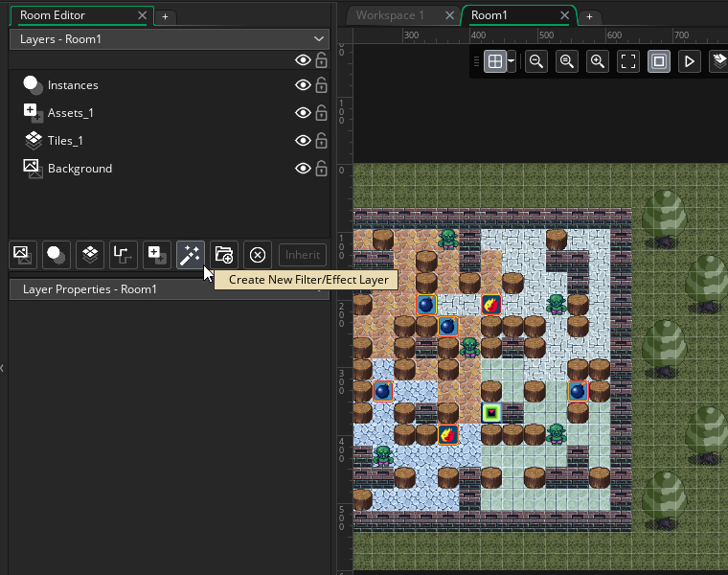Click Create New Instance Layer icon
Screen dimensions: 728x575
click(x=57, y=255)
